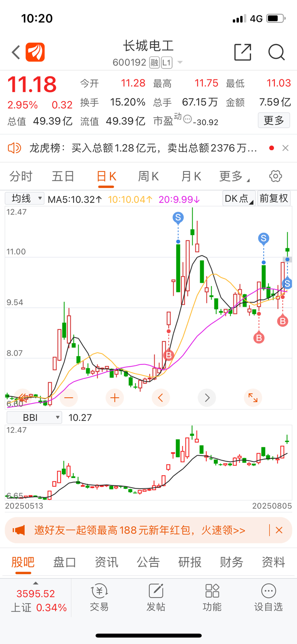This screenshot has width=297, height=644.
Task: Tap the 融 margin badge
Action: coord(154,62)
